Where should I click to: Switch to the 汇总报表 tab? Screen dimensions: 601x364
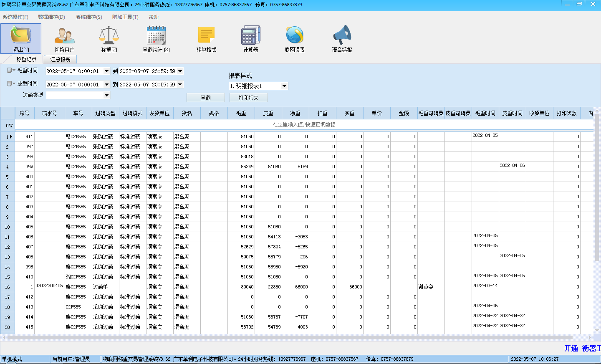(60, 60)
